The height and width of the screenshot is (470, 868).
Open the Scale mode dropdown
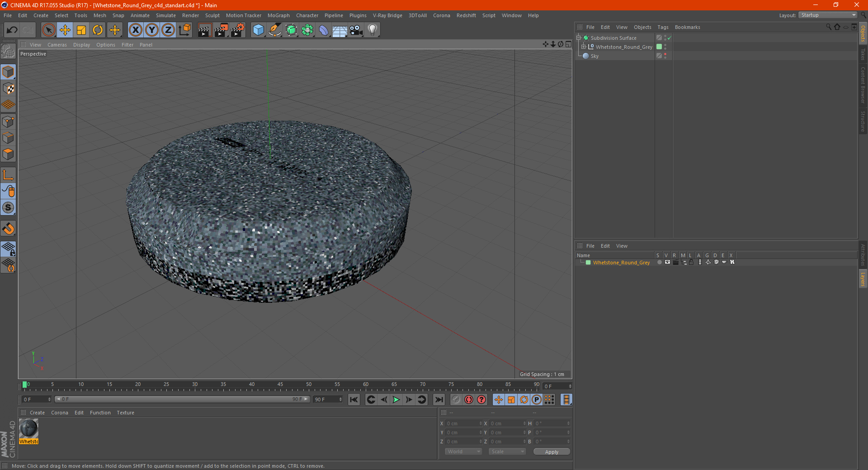point(507,451)
